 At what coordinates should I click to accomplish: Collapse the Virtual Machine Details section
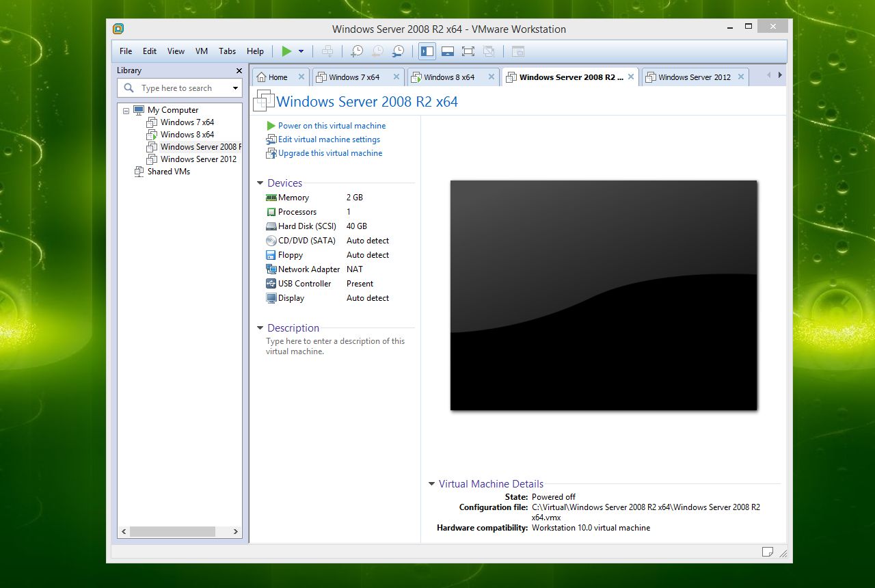pos(431,484)
